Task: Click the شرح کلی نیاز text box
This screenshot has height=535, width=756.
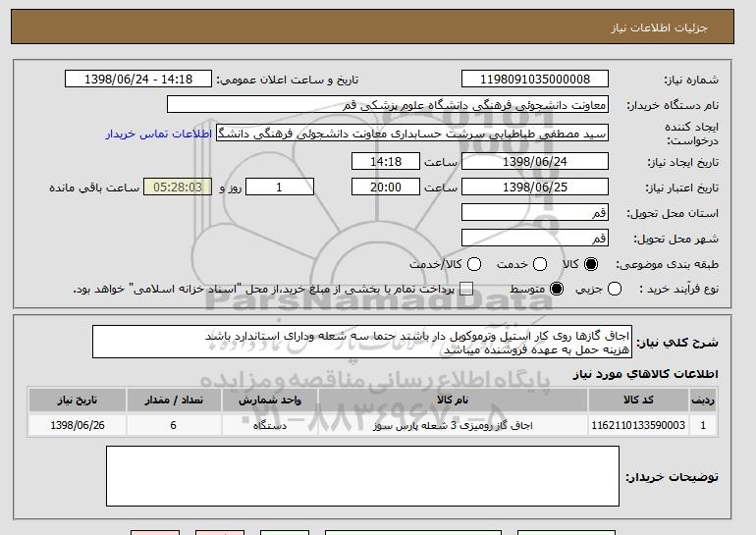Action: (x=362, y=342)
